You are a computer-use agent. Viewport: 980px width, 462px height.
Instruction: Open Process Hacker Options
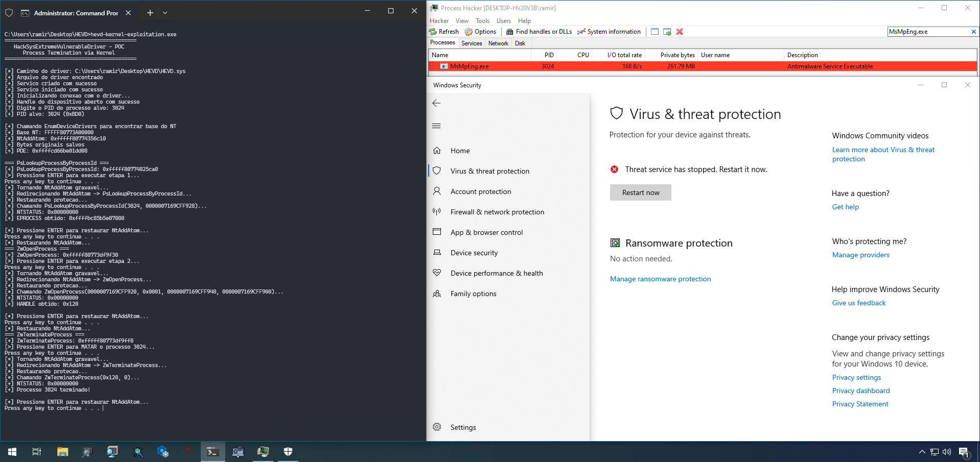pyautogui.click(x=480, y=32)
